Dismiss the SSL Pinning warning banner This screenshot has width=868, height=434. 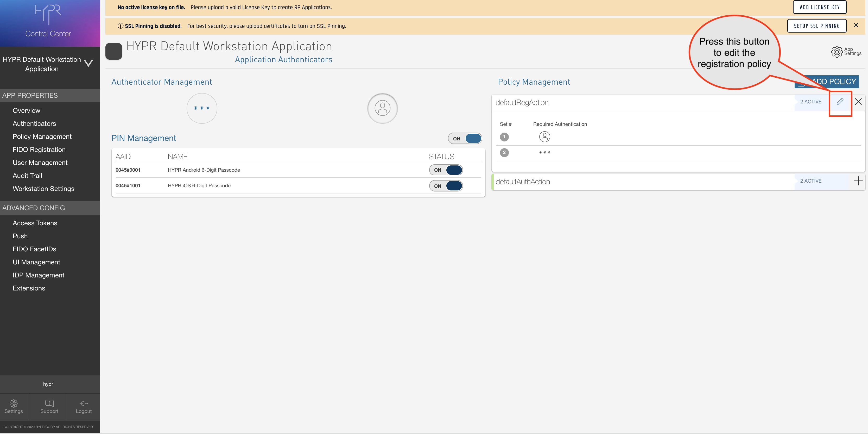[x=856, y=25]
